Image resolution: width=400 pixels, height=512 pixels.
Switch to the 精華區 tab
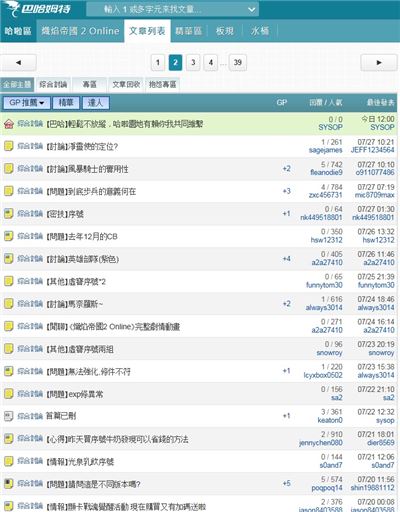tap(189, 31)
